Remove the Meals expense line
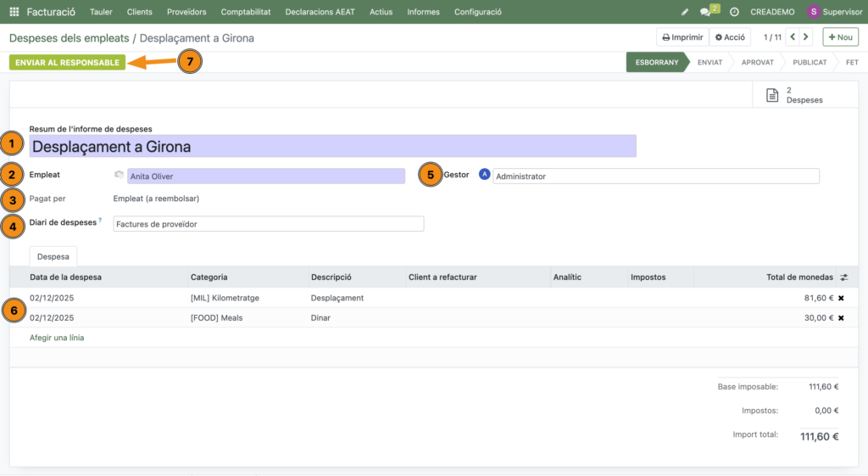This screenshot has width=868, height=476. pyautogui.click(x=841, y=318)
